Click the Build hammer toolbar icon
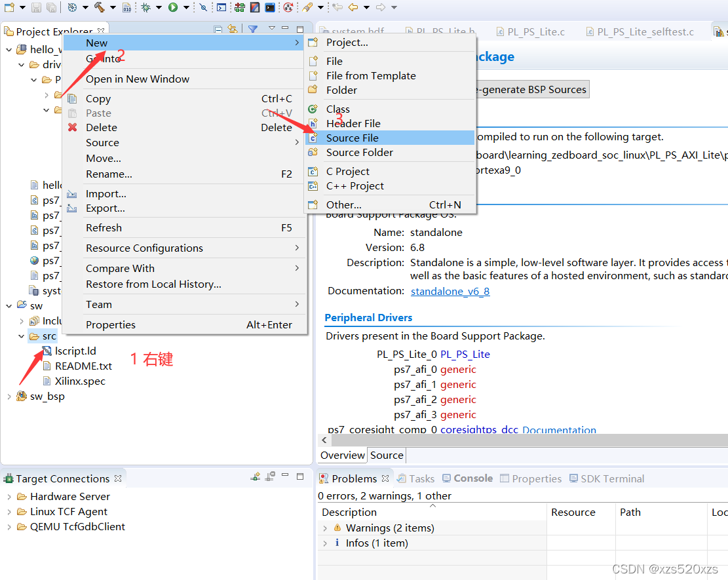The image size is (728, 580). (x=100, y=7)
